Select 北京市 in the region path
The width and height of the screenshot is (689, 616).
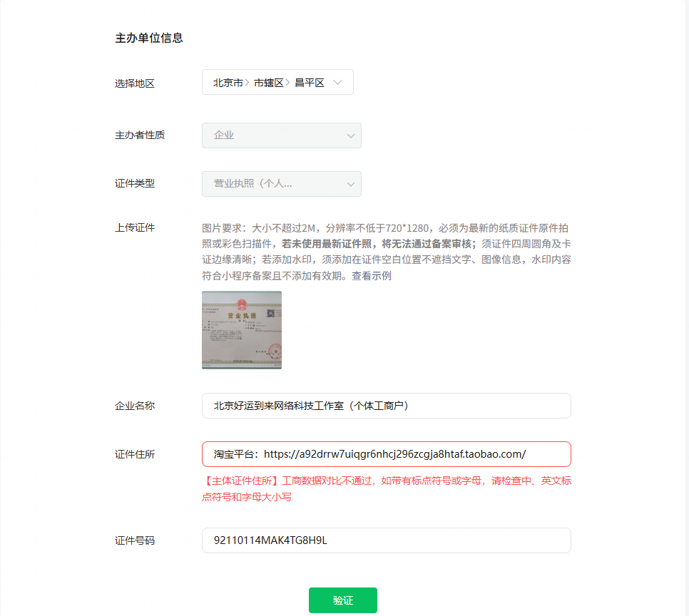(228, 83)
